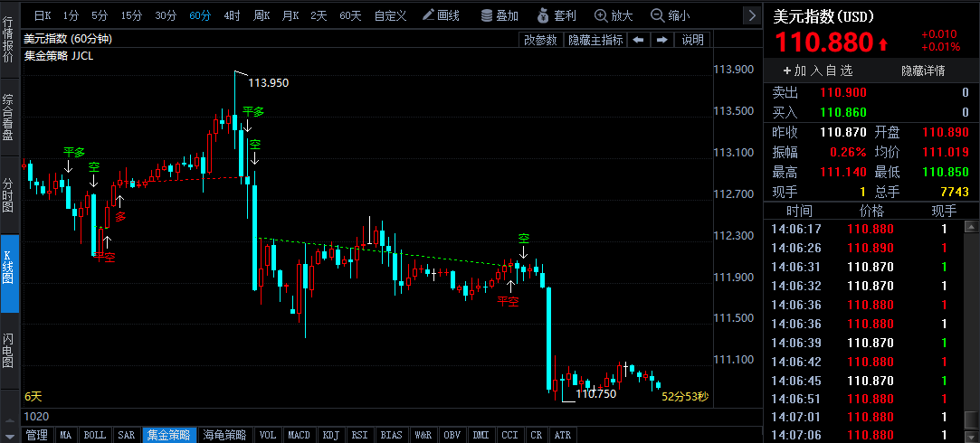Image resolution: width=980 pixels, height=443 pixels.
Task: Open the 说明 description
Action: (x=692, y=40)
